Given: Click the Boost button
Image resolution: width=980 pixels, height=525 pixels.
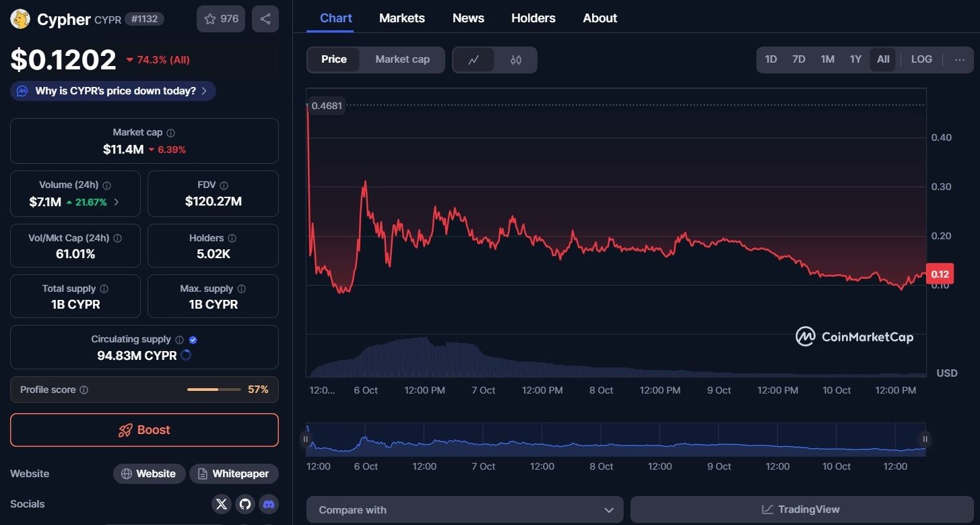Looking at the screenshot, I should pos(144,430).
